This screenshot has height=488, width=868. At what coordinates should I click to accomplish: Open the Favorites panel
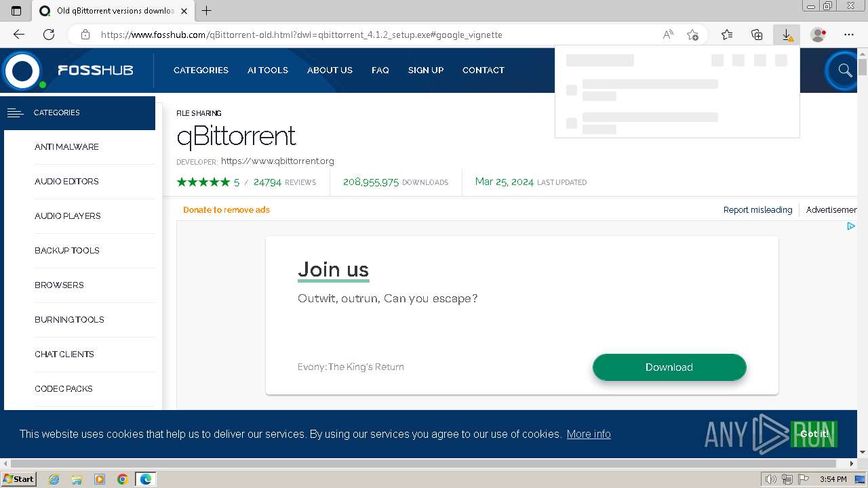727,35
